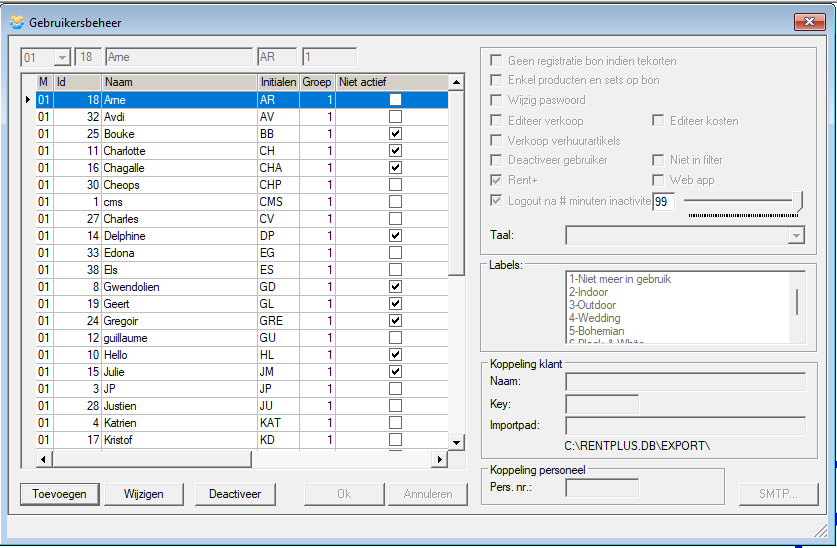
Task: Toggle Niet actief checkbox for Bouke
Action: click(x=395, y=134)
